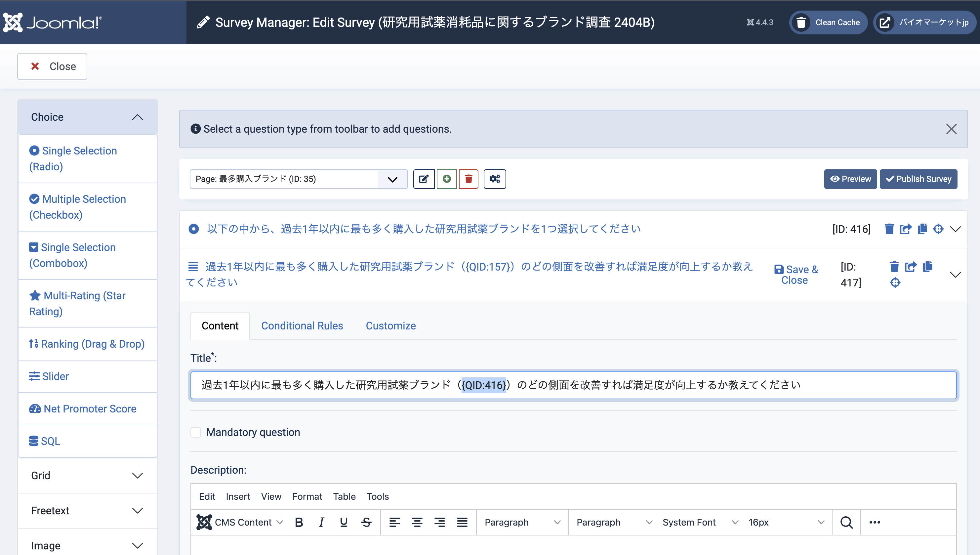
Task: Toggle underline formatting in editor
Action: click(344, 522)
